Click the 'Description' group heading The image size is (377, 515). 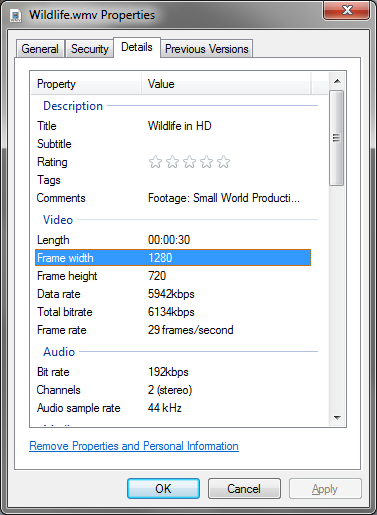click(73, 106)
